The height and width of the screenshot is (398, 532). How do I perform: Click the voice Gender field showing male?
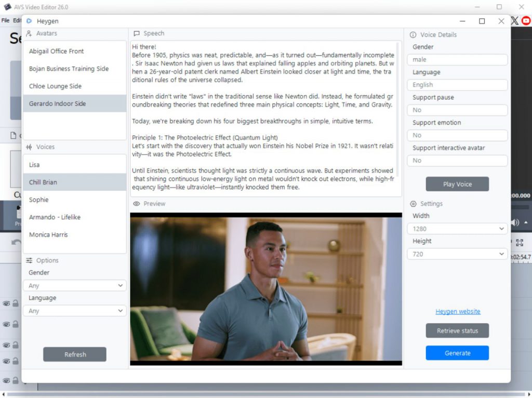coord(457,59)
